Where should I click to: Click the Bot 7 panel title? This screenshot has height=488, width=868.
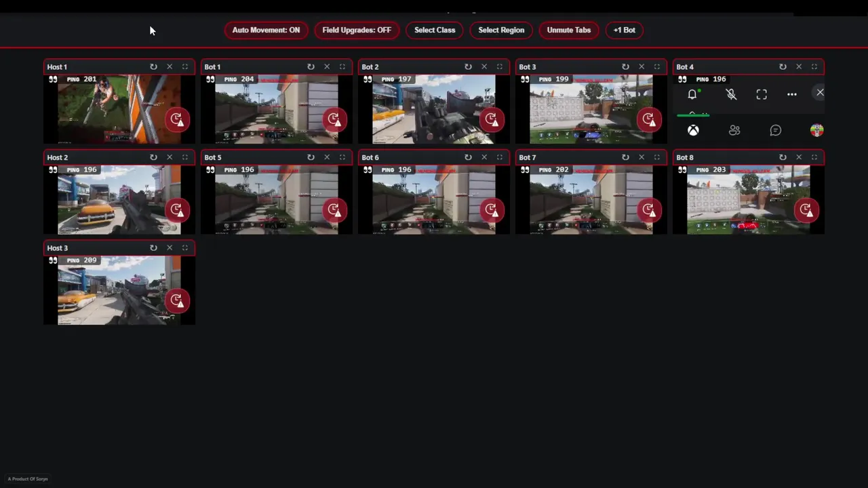coord(528,157)
